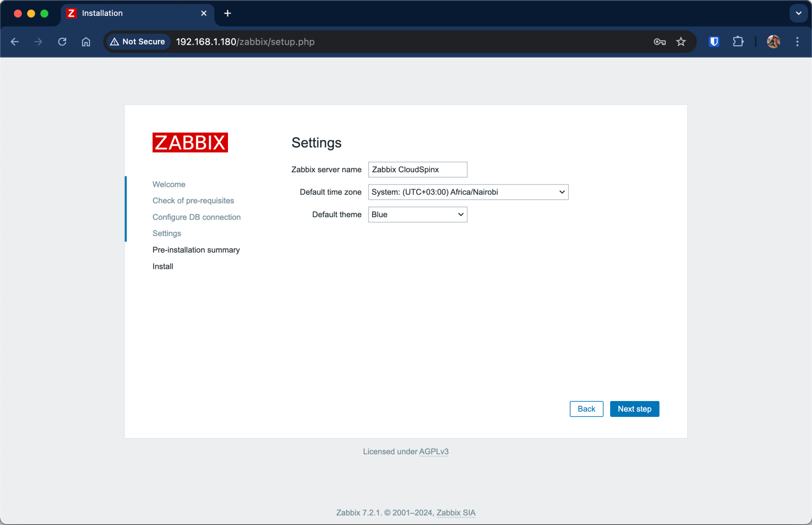Proceed with Next step
This screenshot has width=812, height=525.
tap(634, 409)
